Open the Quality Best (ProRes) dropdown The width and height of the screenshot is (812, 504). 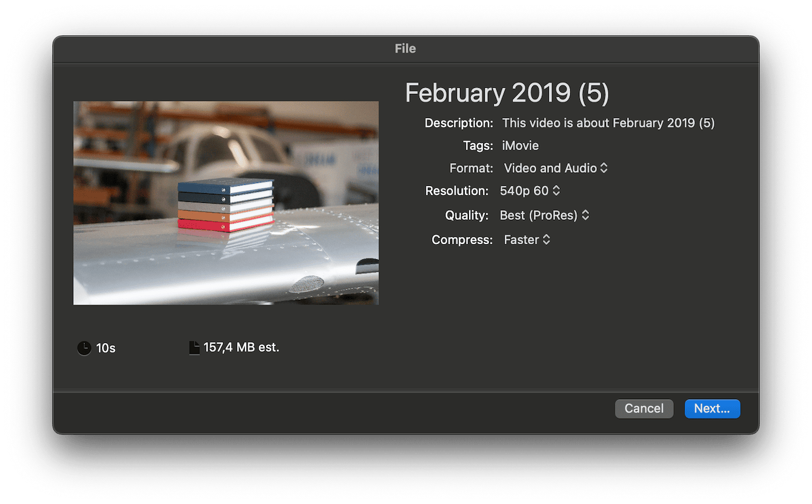(544, 215)
